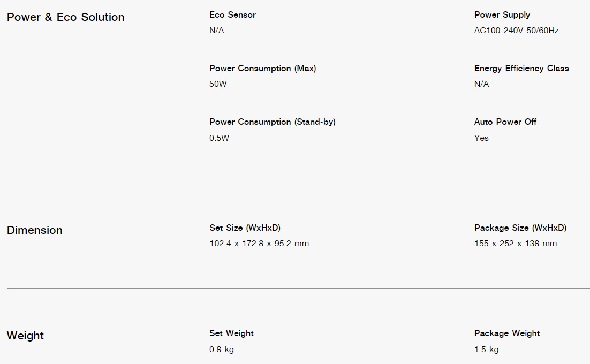Select the 0.8 kg set weight value
The image size is (590, 364).
pyautogui.click(x=222, y=350)
